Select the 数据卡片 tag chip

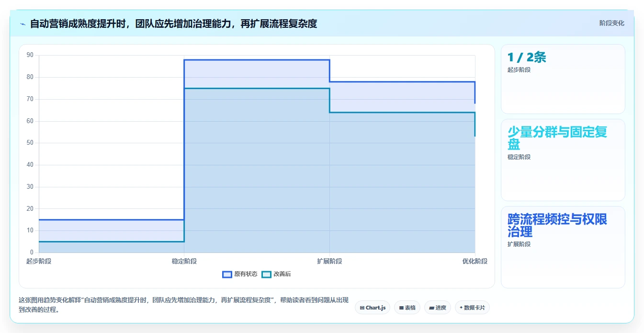pos(472,308)
